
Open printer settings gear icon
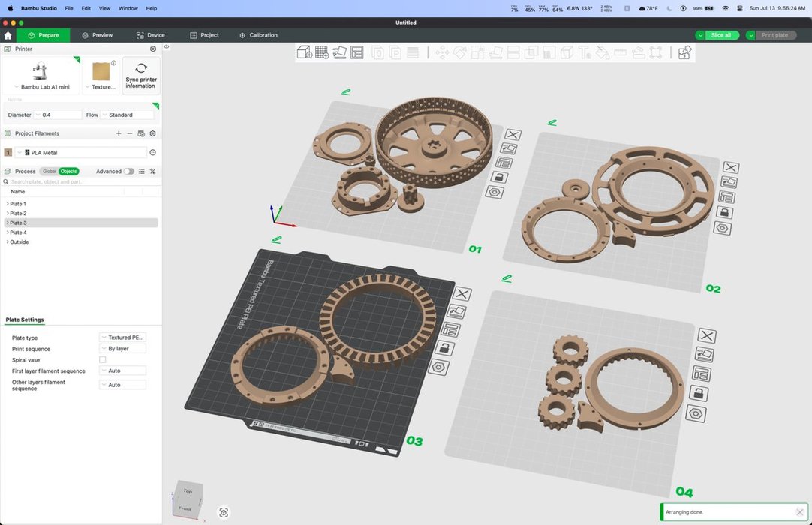click(153, 49)
